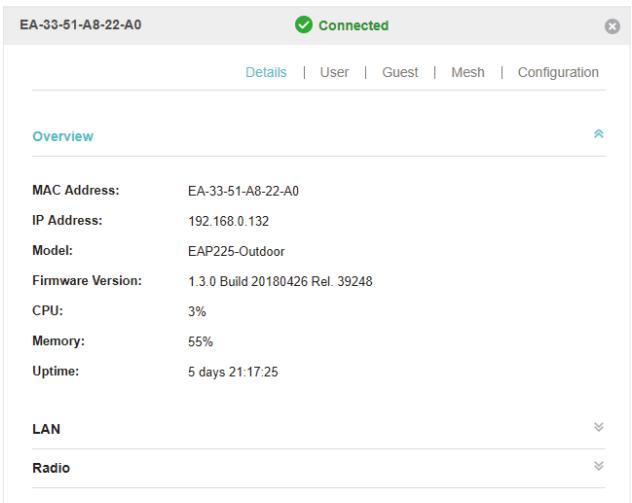Click the Overview section heading
The image size is (632, 503).
(x=63, y=136)
